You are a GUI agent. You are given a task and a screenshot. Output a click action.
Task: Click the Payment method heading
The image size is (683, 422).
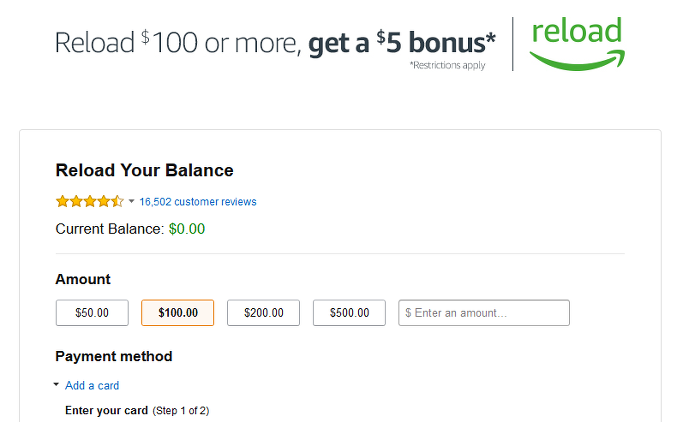114,356
